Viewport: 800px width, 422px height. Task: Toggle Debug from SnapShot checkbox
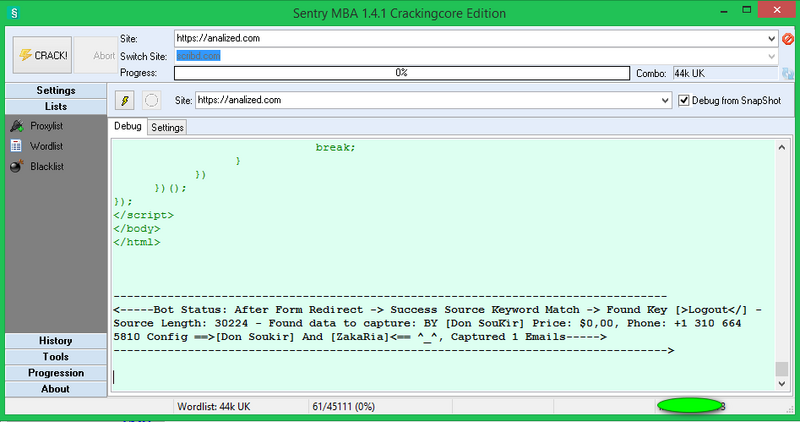[684, 101]
